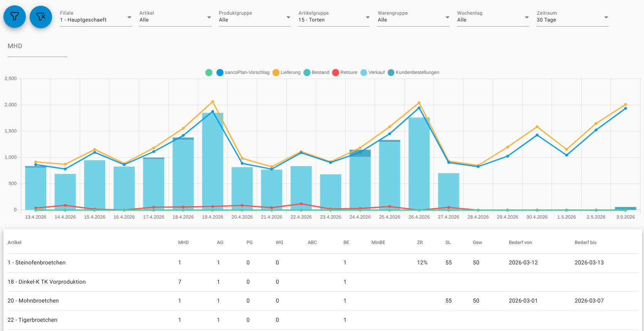Hide the Bestand legend series
Viewport: 644px width, 331px height.
tap(316, 72)
